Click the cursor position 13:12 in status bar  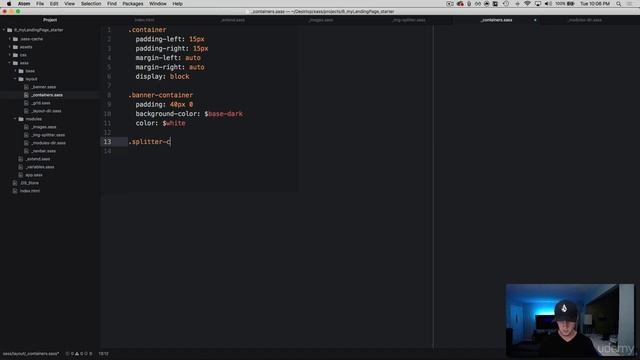[x=103, y=353]
